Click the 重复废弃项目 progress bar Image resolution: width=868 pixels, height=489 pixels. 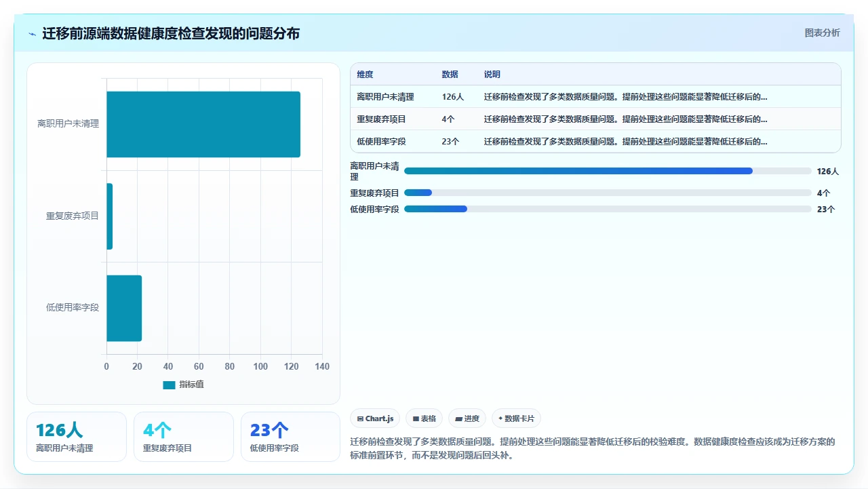coord(608,193)
